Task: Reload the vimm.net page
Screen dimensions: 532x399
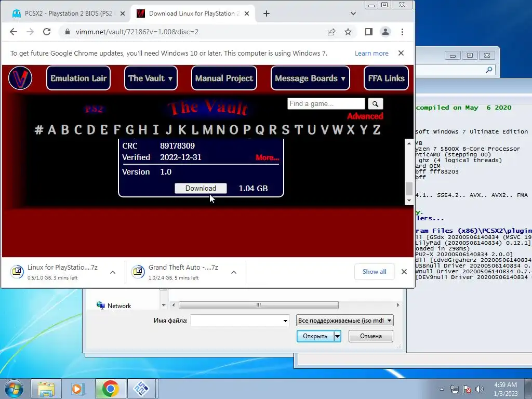Action: pyautogui.click(x=47, y=32)
